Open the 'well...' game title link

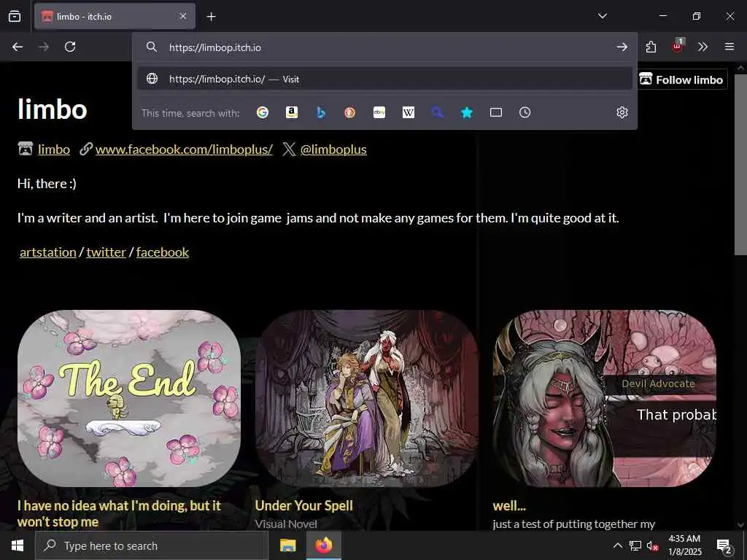(x=509, y=506)
